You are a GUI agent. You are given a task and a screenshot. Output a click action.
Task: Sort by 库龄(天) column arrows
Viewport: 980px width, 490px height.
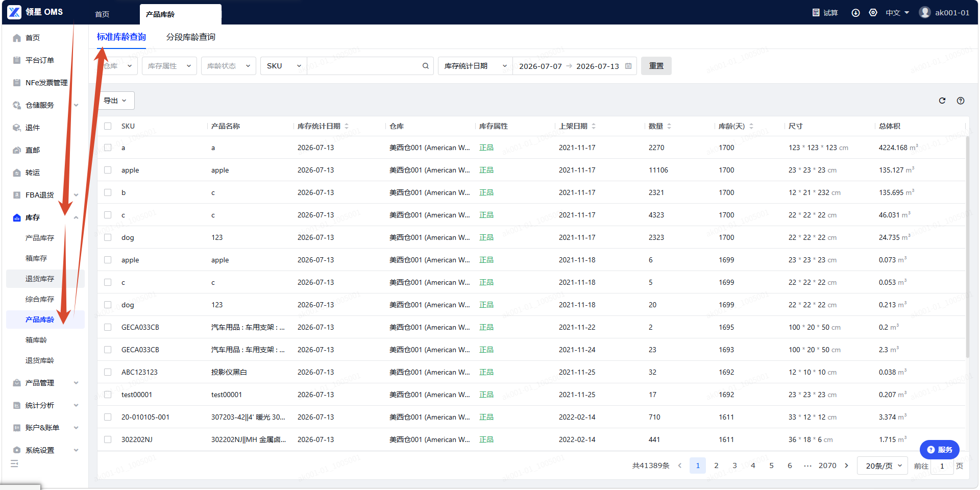click(751, 126)
